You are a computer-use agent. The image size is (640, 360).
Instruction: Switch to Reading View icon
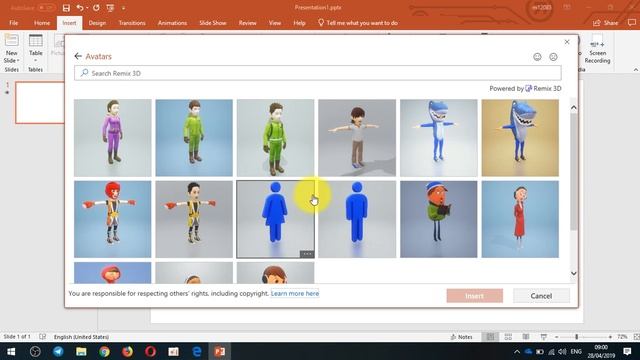coord(526,337)
